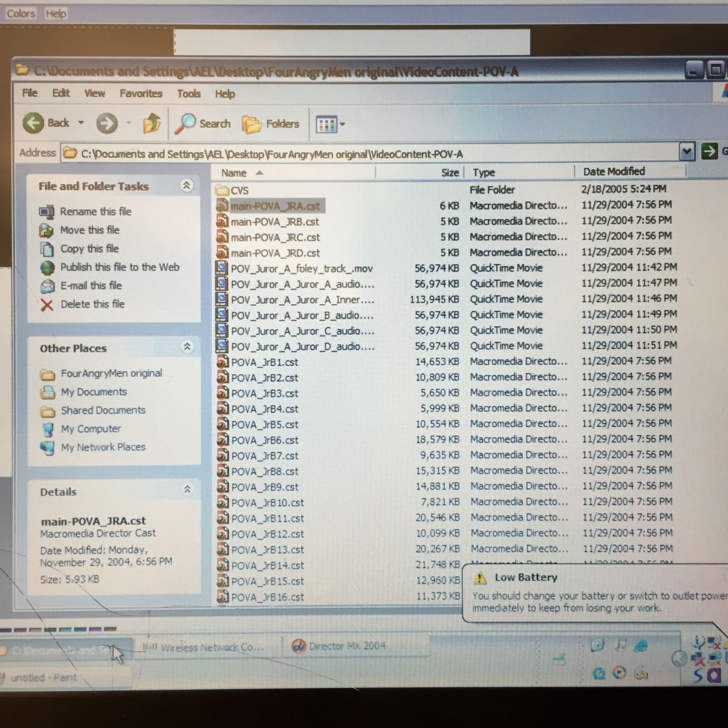Click the green Back arrow button
The image size is (728, 728).
click(33, 123)
